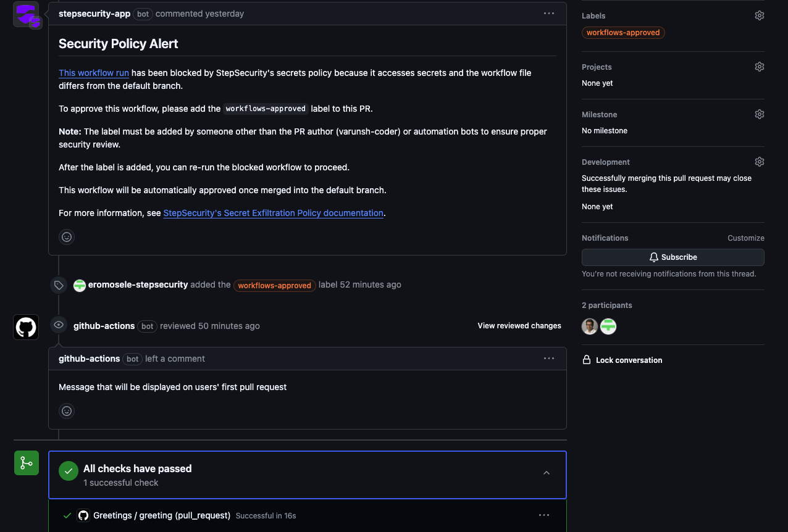The height and width of the screenshot is (532, 788).
Task: Add emoji reaction to Security Policy Alert comment
Action: (67, 237)
